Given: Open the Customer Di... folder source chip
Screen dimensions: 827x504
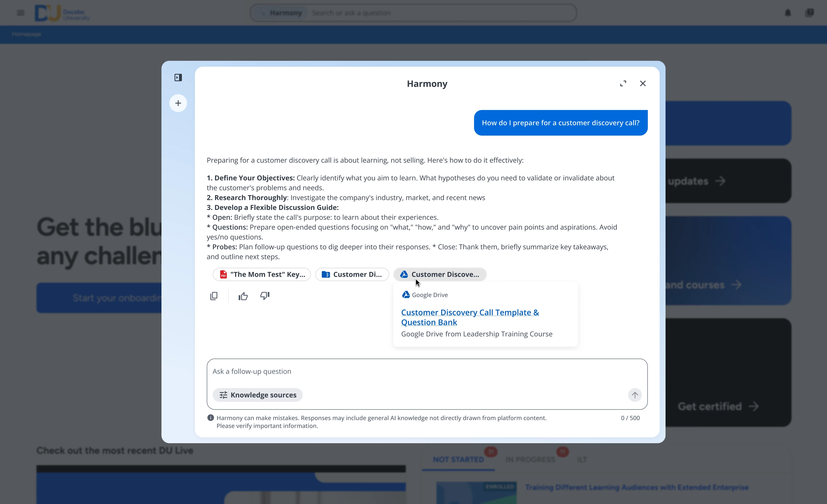Looking at the screenshot, I should click(x=352, y=274).
